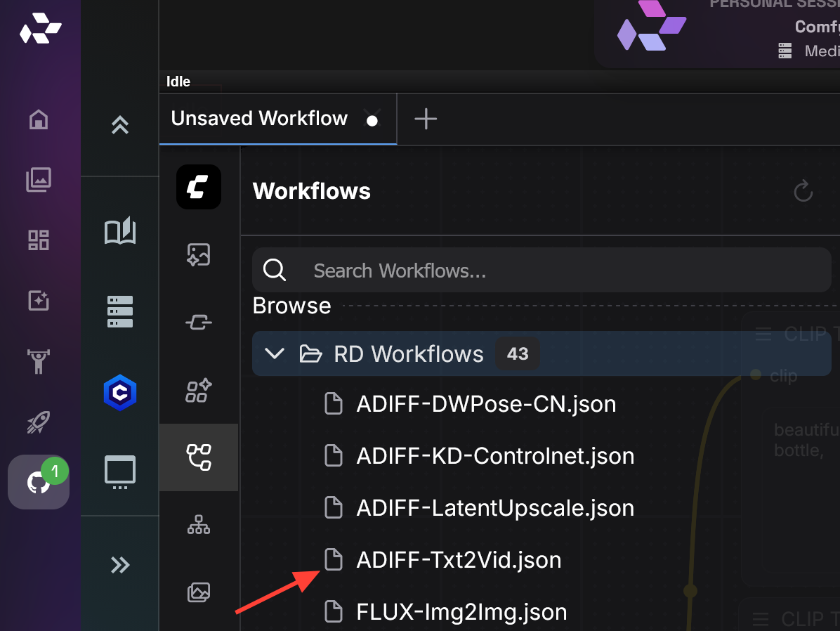The height and width of the screenshot is (631, 840).
Task: Open the stacked images gallery icon
Action: [x=199, y=592]
